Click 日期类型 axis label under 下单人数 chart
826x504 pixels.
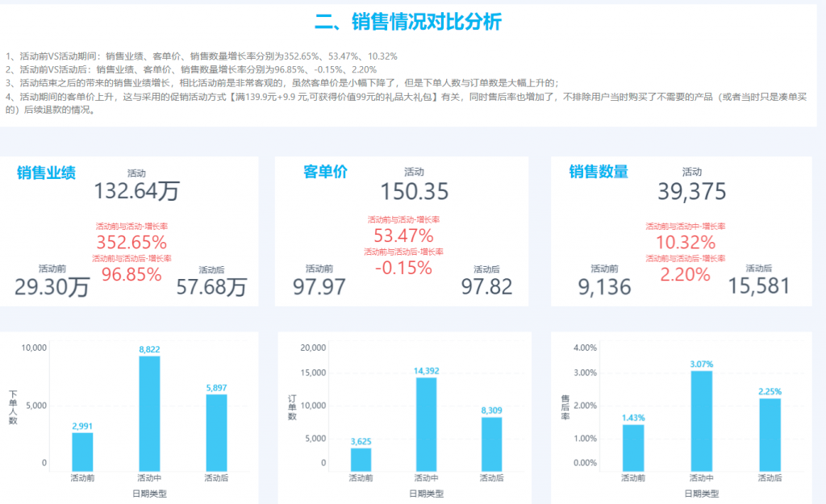click(x=149, y=494)
